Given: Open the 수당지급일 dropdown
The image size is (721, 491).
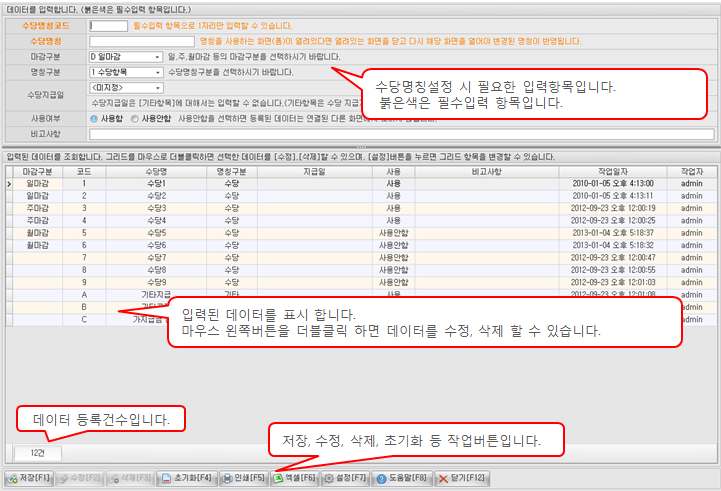Looking at the screenshot, I should [126, 87].
